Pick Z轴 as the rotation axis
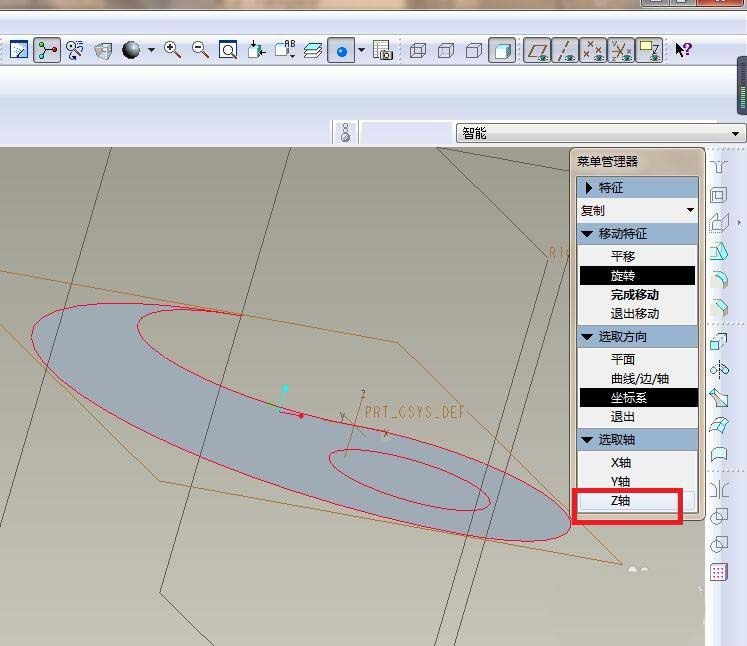 click(637, 501)
